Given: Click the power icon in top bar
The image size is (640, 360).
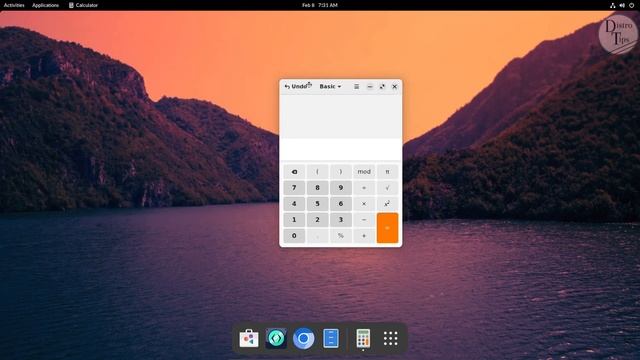Looking at the screenshot, I should pos(631,5).
